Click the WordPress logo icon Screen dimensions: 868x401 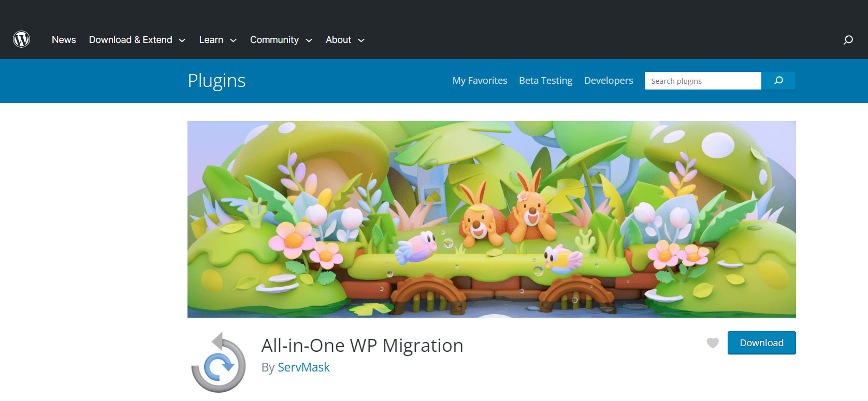click(x=21, y=39)
